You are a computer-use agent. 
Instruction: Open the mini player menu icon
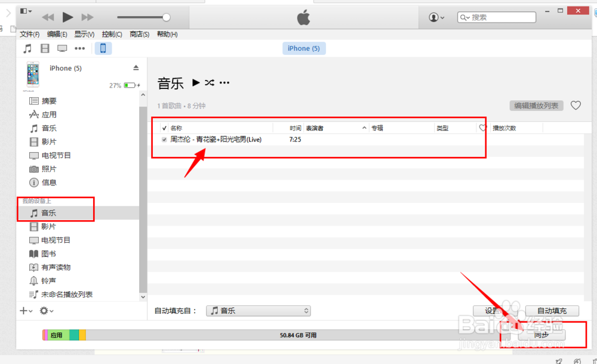tap(26, 11)
